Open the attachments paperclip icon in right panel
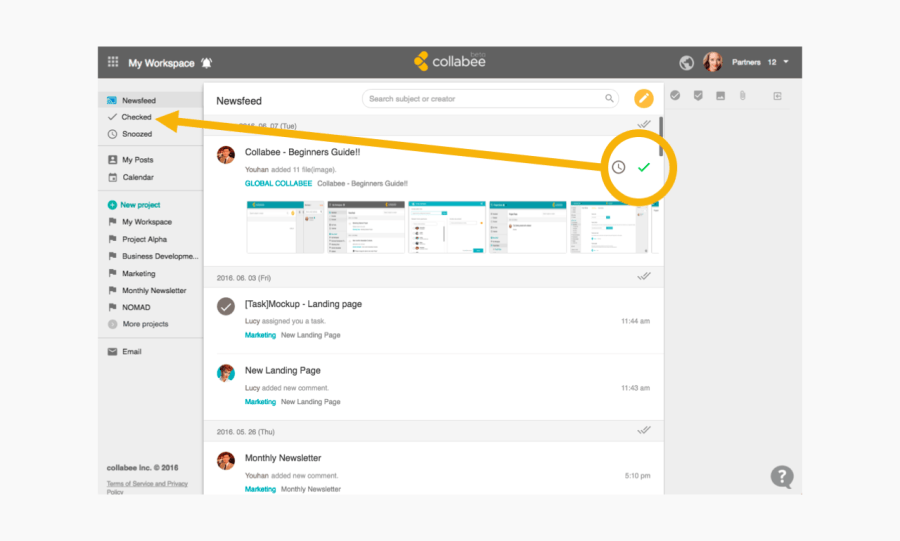Image resolution: width=900 pixels, height=541 pixels. tap(743, 96)
